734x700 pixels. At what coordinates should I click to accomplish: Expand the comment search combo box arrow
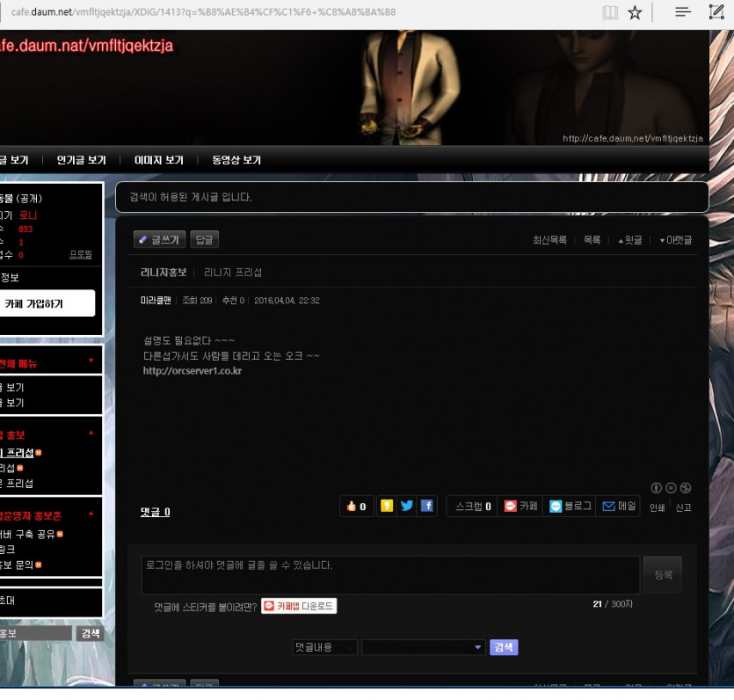click(x=478, y=647)
